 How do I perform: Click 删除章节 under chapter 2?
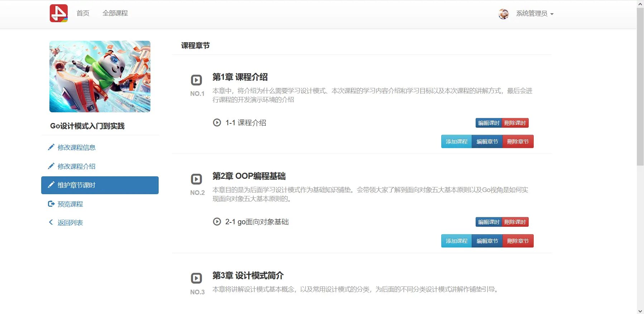click(518, 241)
